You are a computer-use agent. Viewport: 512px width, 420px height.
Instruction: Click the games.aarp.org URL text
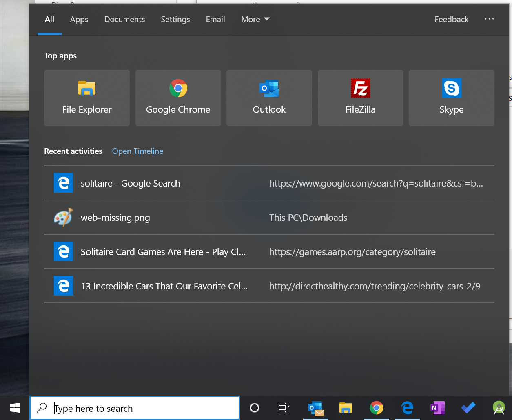click(352, 252)
